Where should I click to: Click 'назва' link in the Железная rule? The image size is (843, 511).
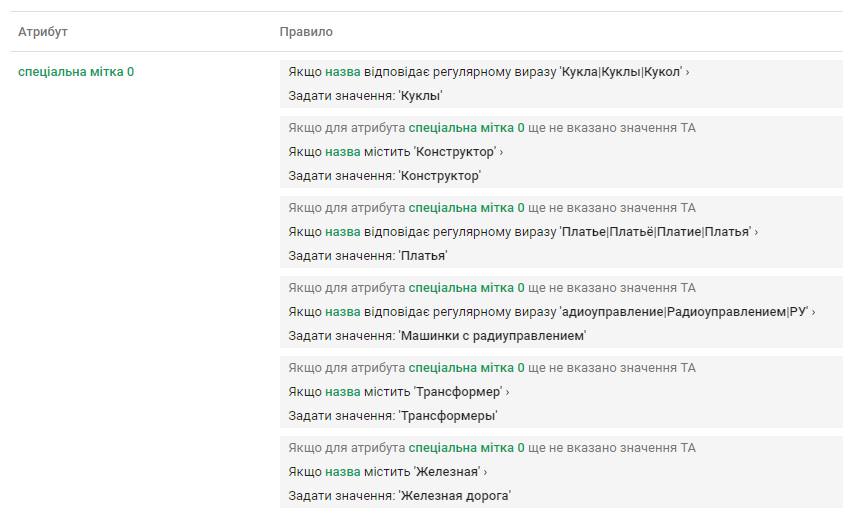click(342, 472)
